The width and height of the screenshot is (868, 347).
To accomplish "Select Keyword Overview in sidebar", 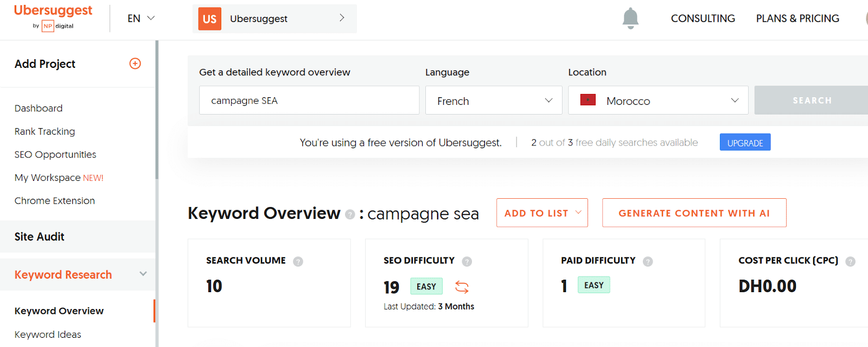I will [59, 311].
